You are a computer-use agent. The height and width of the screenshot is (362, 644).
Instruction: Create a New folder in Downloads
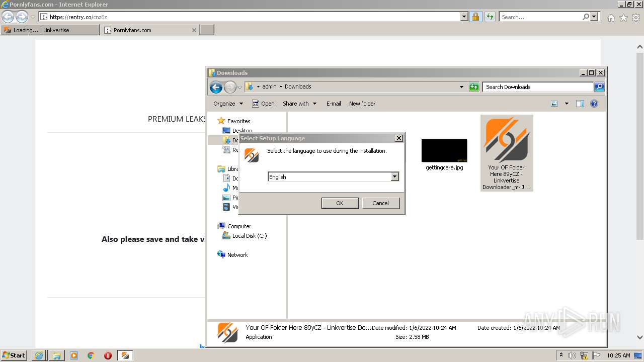362,104
